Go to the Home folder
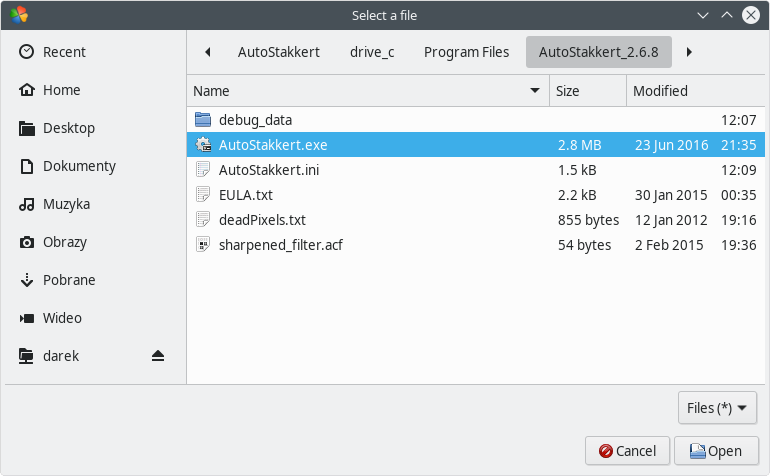This screenshot has height=476, width=770. pos(93,90)
